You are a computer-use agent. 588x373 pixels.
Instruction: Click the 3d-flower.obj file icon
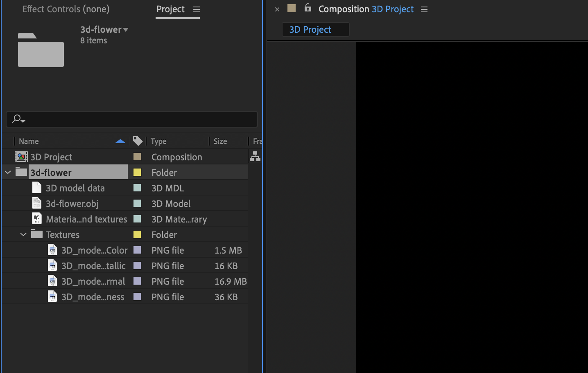click(x=37, y=203)
